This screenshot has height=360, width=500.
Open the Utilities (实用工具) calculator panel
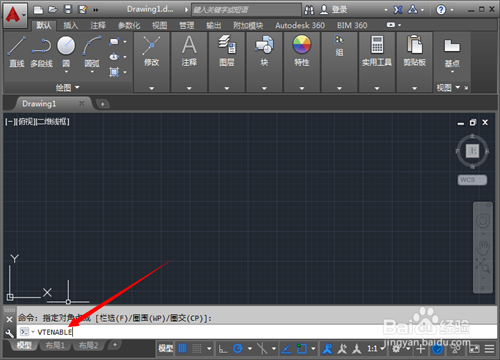click(x=377, y=52)
